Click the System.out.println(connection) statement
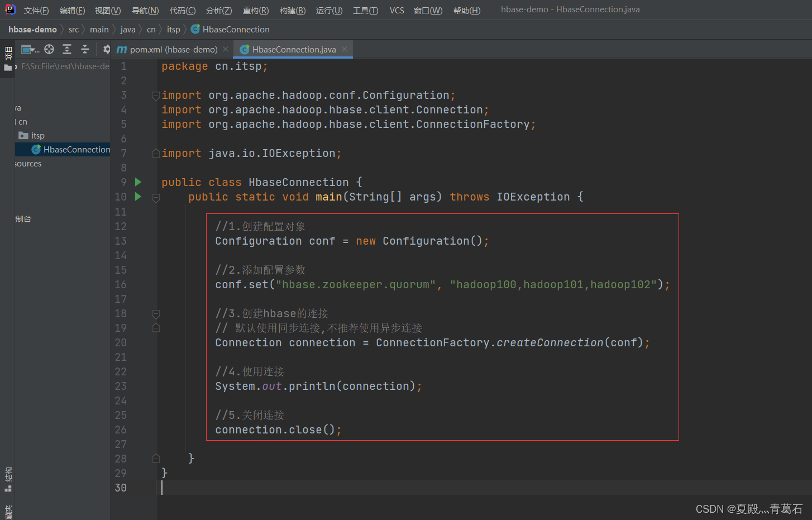Viewport: 812px width, 520px height. click(318, 386)
